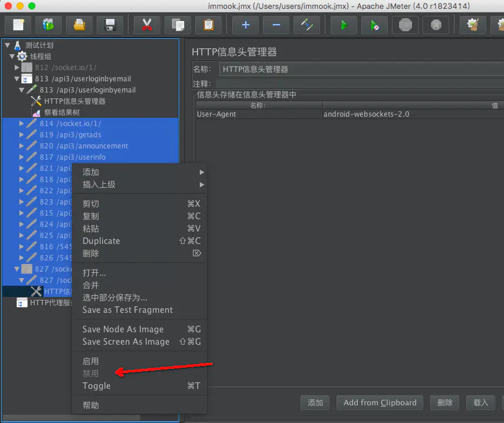Click the 名称 column header in the table
The image size is (504, 423).
coord(259,105)
